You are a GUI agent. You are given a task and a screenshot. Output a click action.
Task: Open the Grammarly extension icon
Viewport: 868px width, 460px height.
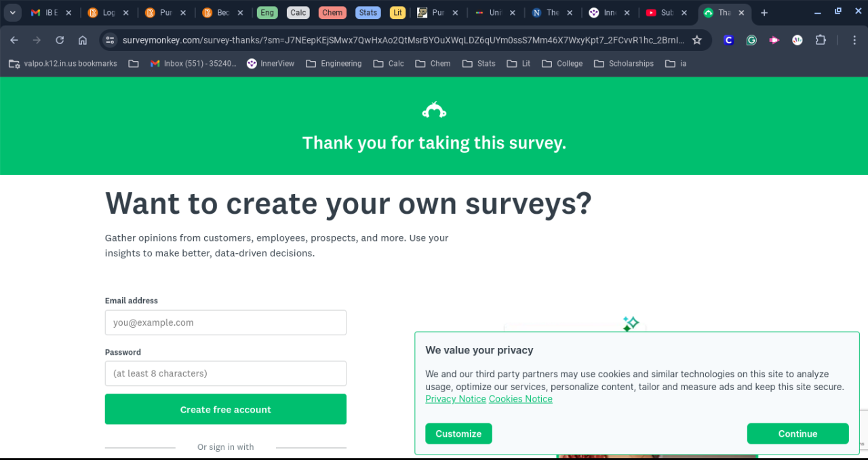tap(751, 40)
